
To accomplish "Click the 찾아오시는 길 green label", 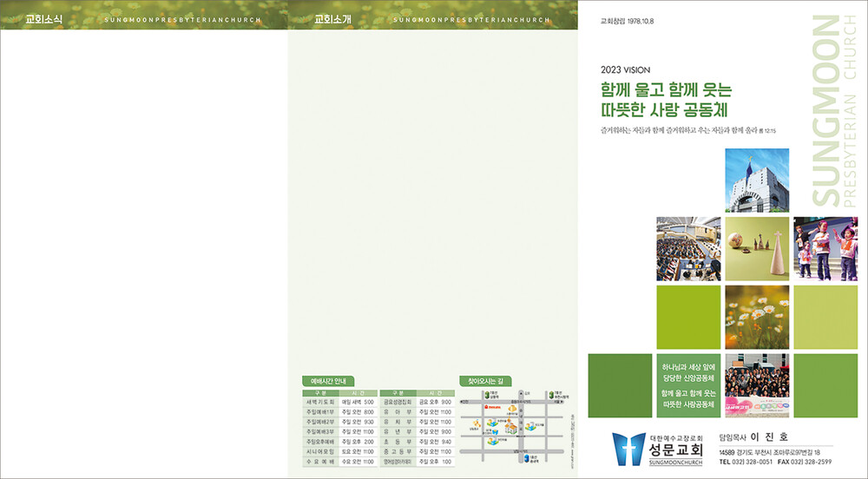I will pyautogui.click(x=485, y=381).
